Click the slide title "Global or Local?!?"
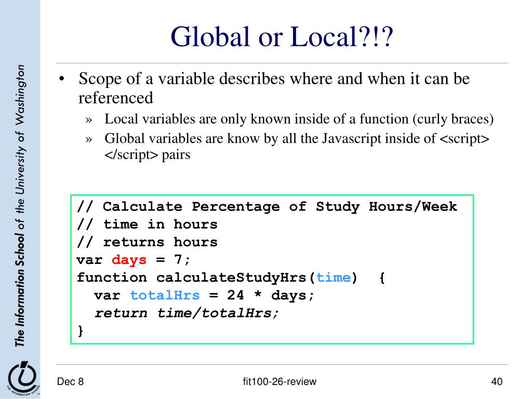The height and width of the screenshot is (399, 532). pos(282,37)
